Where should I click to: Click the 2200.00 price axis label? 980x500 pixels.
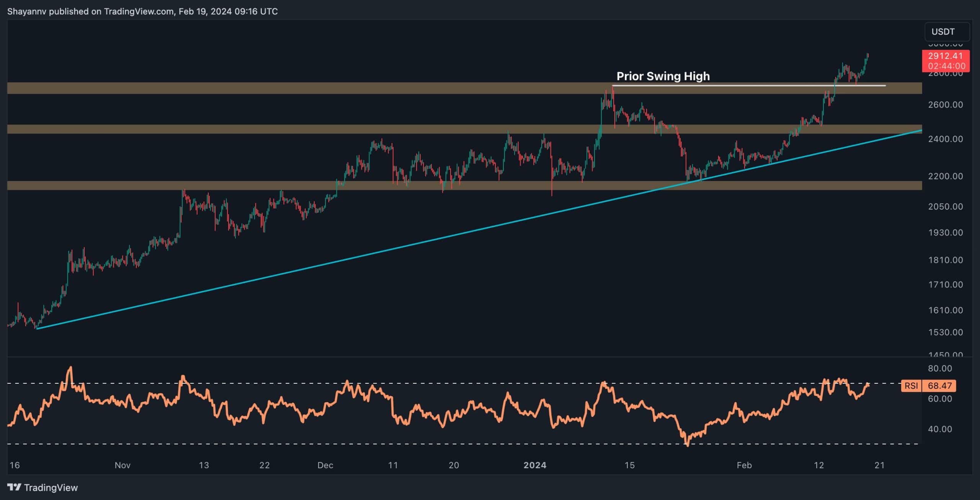tap(945, 176)
